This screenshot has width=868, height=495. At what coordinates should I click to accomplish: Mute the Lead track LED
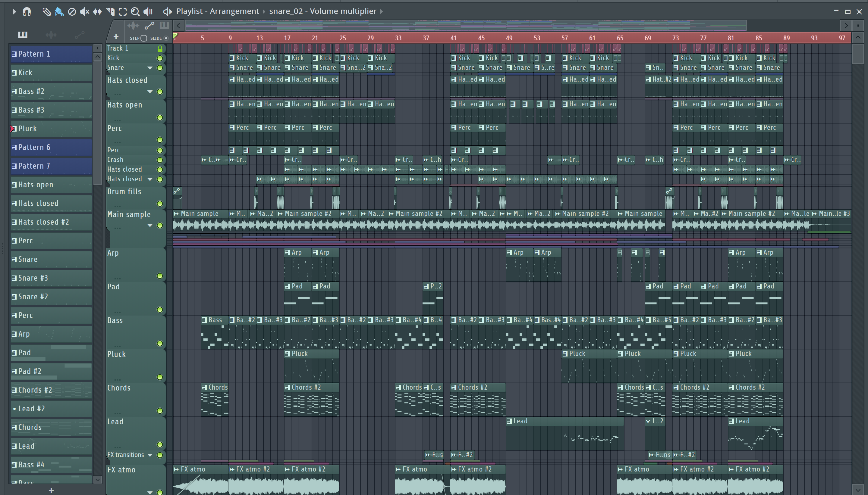pyautogui.click(x=159, y=445)
